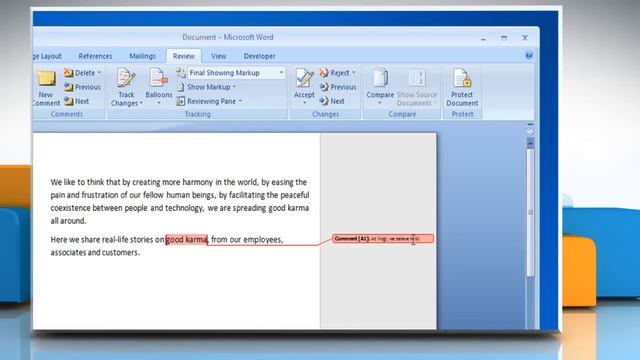The width and height of the screenshot is (640, 360).
Task: Click the Accept change icon
Action: coord(304,78)
